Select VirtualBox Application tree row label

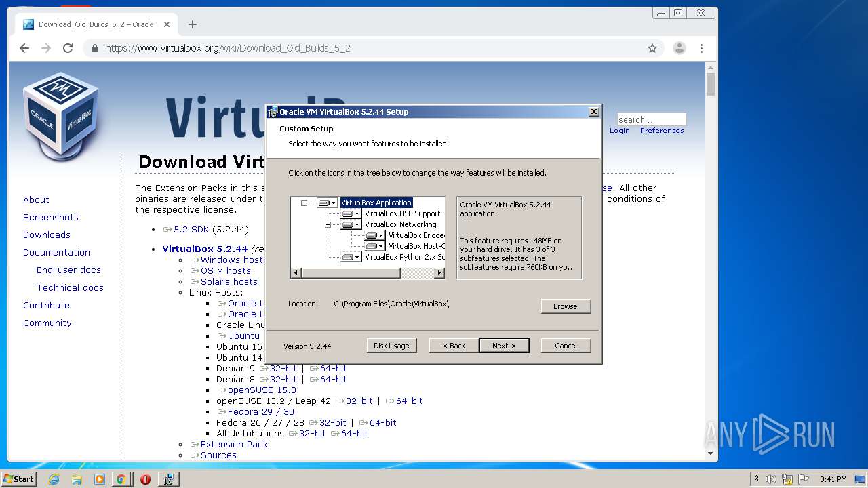(376, 203)
